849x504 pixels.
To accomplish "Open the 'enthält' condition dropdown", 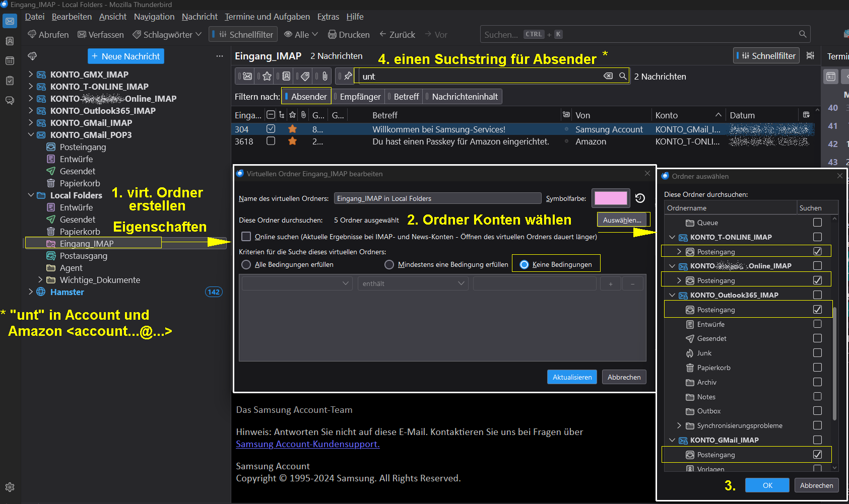I will [413, 283].
